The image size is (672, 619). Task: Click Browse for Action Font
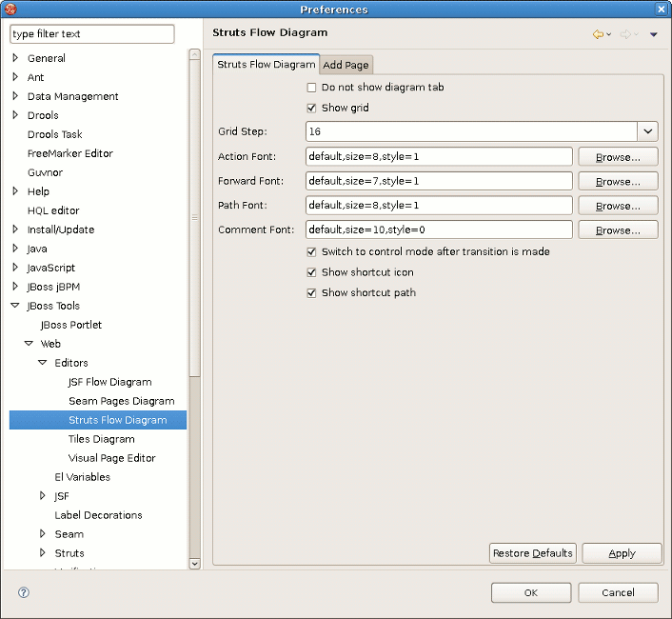pyautogui.click(x=618, y=157)
